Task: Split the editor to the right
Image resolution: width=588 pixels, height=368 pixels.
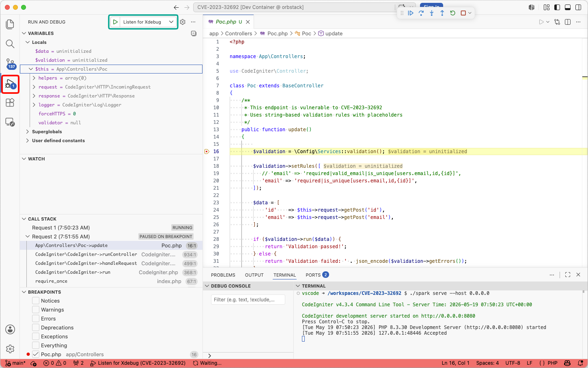Action: (x=568, y=22)
